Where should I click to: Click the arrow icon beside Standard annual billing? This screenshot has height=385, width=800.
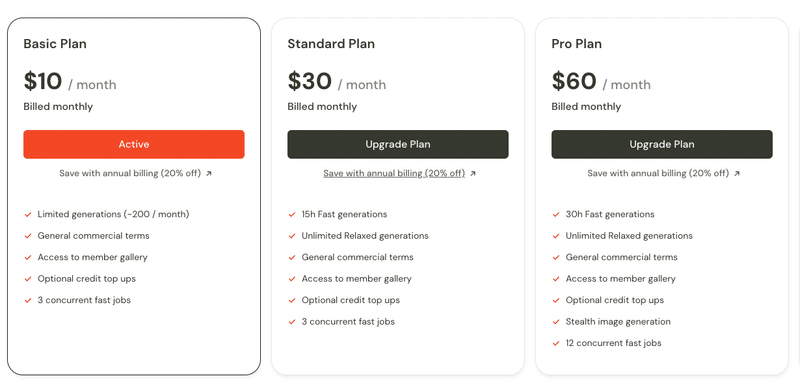[x=472, y=174]
